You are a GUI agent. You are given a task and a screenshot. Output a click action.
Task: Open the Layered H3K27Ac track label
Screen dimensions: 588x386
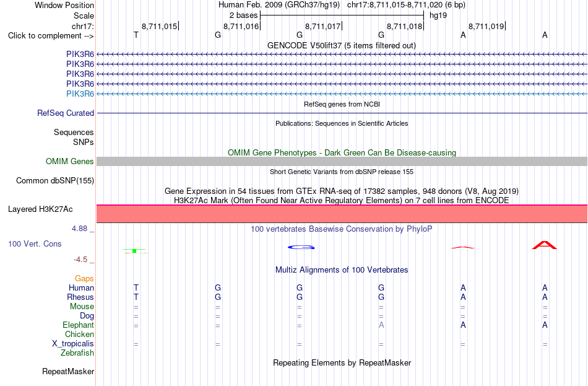[40, 209]
